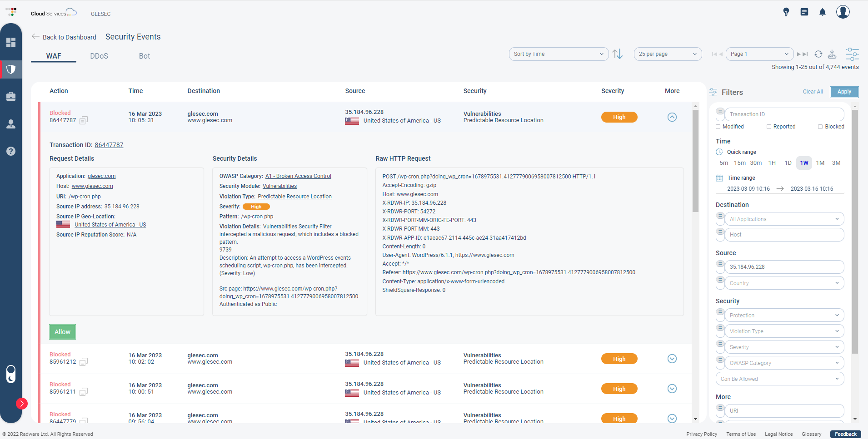Click the Allow button

(x=63, y=332)
